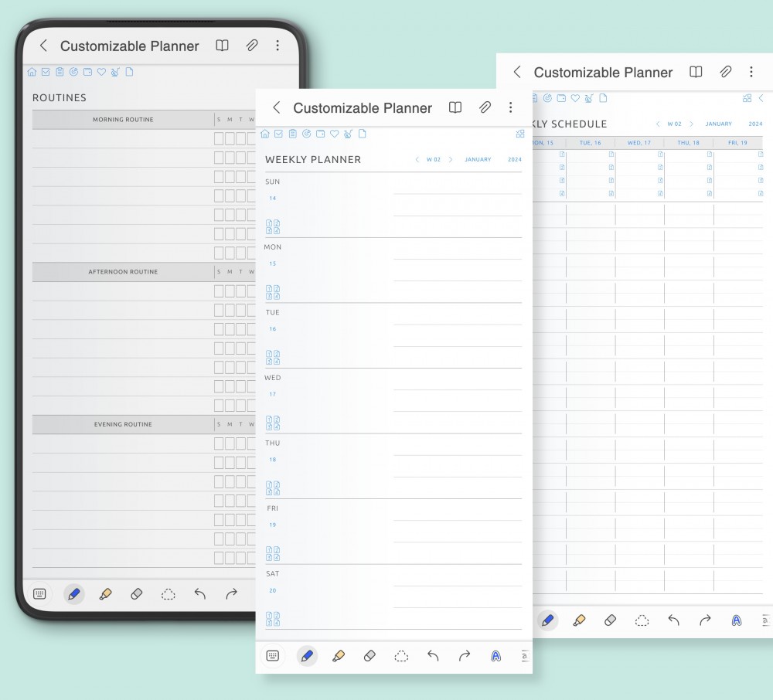This screenshot has width=773, height=700.
Task: Open SUN 14 daily page icons
Action: point(273,226)
